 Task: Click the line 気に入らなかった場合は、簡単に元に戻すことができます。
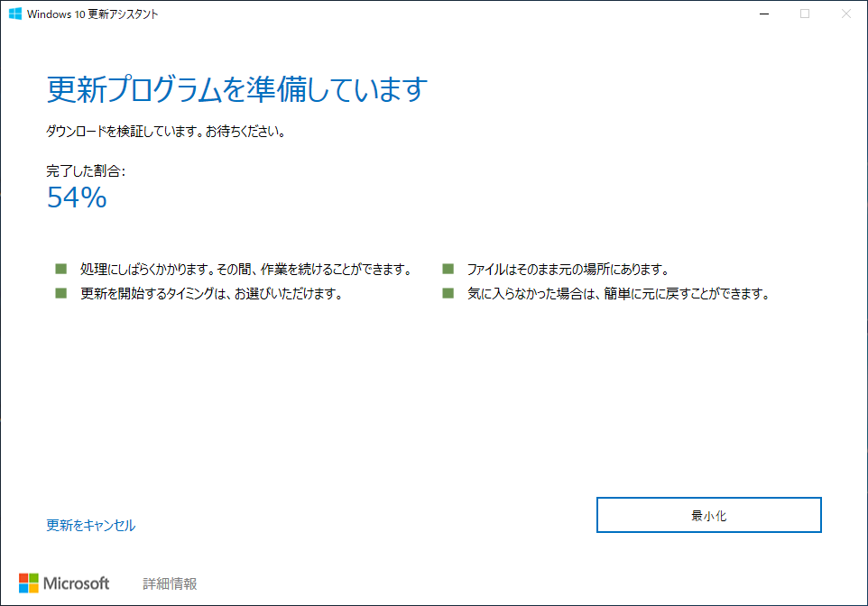point(619,294)
